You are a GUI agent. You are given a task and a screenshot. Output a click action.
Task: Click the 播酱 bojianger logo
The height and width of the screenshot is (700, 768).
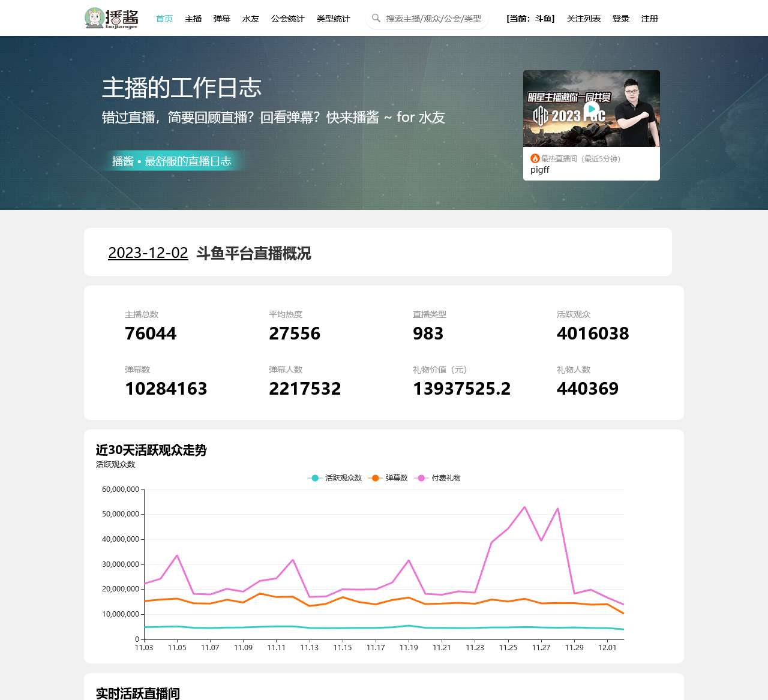[x=112, y=18]
